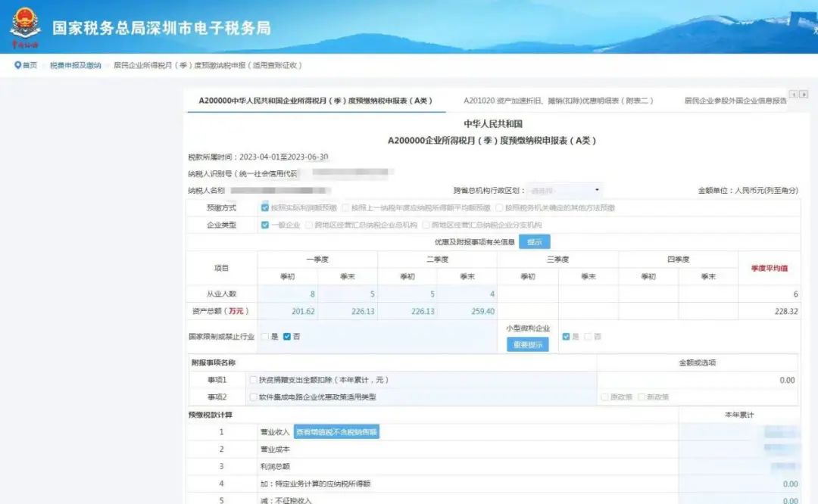
Task: Select 按照上一纳税年度应纳税所得额平均额预缴 option
Action: 345,207
